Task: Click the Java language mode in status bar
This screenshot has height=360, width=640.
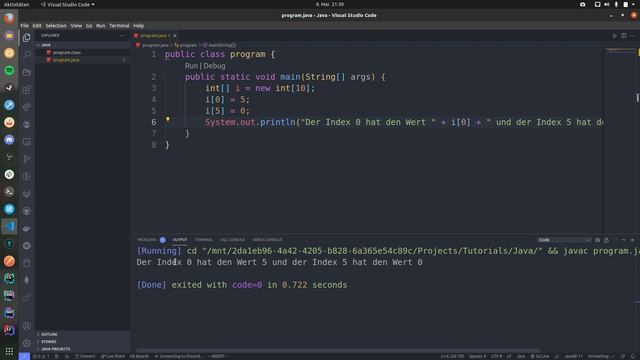Action: [521, 356]
